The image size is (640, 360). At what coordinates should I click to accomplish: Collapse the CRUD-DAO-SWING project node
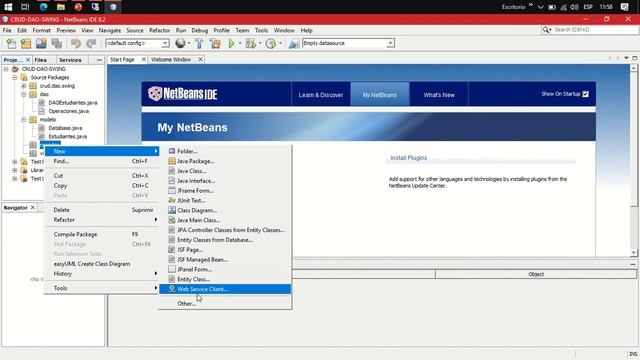coord(6,69)
